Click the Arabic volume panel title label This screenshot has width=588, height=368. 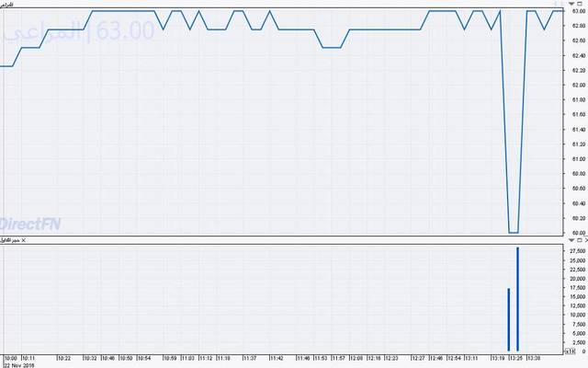(x=10, y=240)
